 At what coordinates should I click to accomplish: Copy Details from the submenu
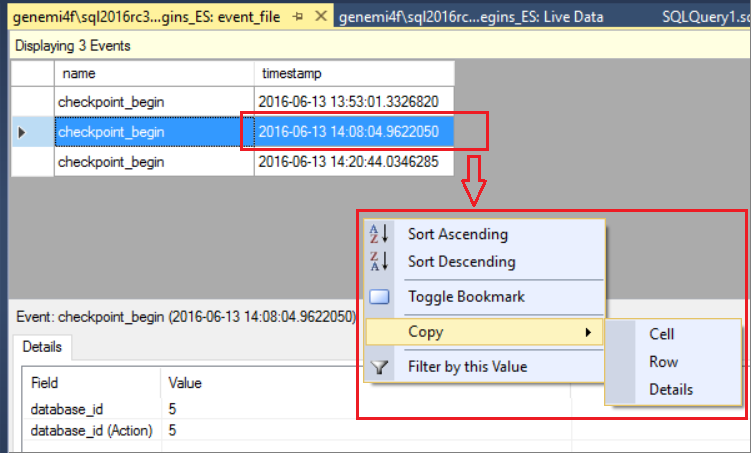click(673, 389)
